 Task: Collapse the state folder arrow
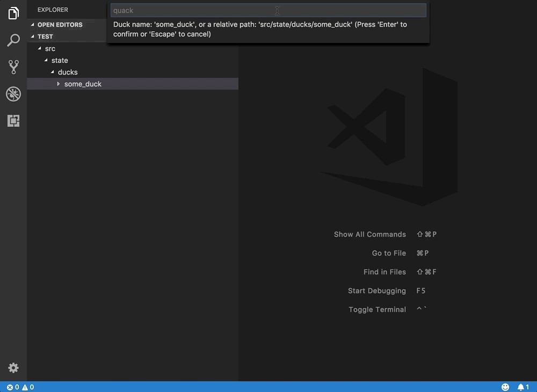click(46, 60)
